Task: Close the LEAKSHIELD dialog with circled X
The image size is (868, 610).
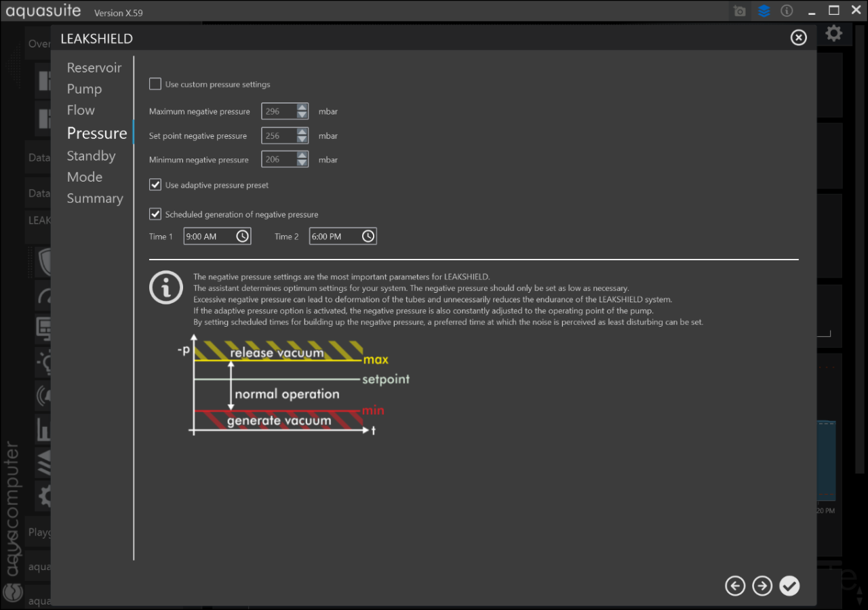Action: [799, 38]
